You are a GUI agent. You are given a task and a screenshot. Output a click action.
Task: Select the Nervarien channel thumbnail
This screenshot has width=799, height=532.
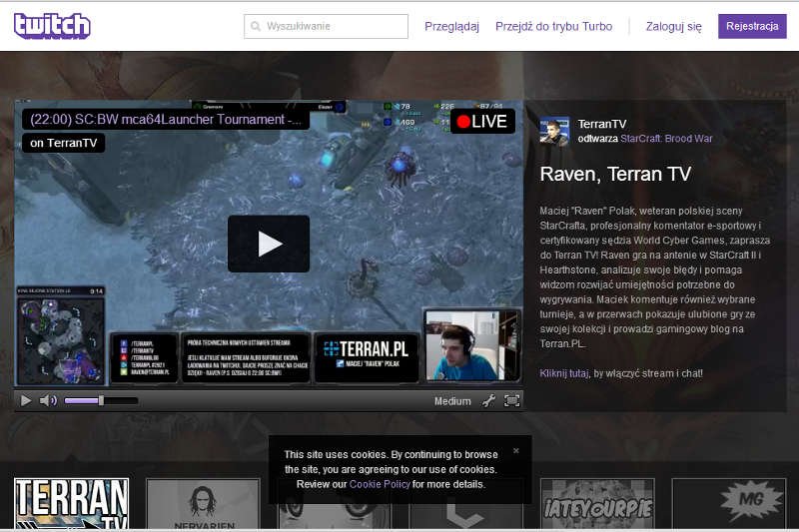pos(204,503)
